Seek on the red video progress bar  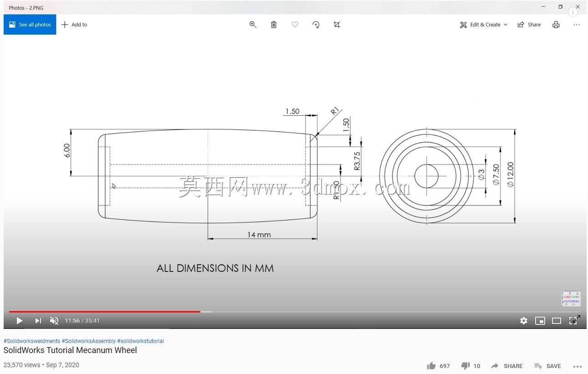pos(104,312)
